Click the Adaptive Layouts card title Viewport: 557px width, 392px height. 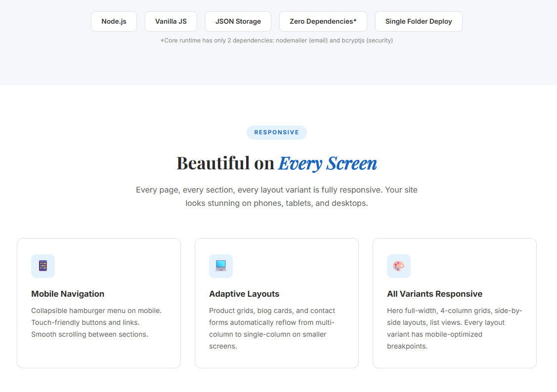(x=244, y=294)
